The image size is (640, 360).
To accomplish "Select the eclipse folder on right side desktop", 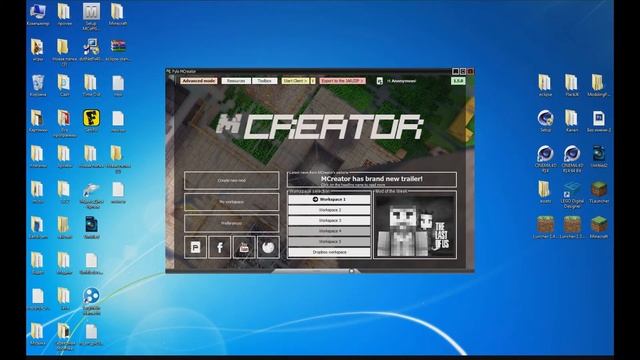I will [x=545, y=86].
